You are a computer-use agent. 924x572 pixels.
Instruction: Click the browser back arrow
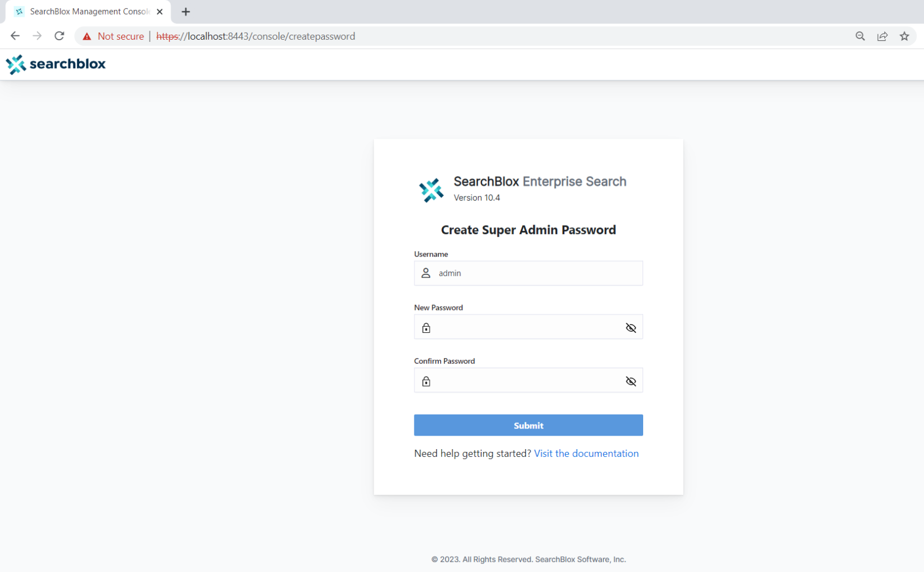(15, 36)
